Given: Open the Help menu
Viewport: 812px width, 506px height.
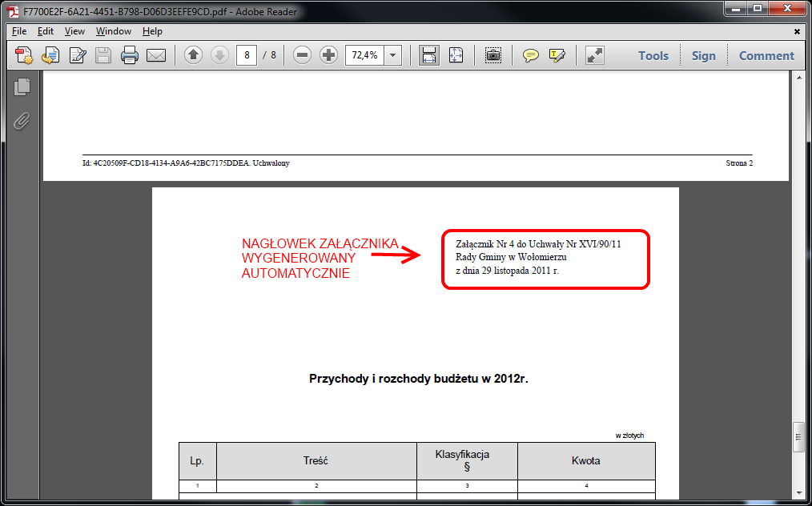Looking at the screenshot, I should 152,31.
